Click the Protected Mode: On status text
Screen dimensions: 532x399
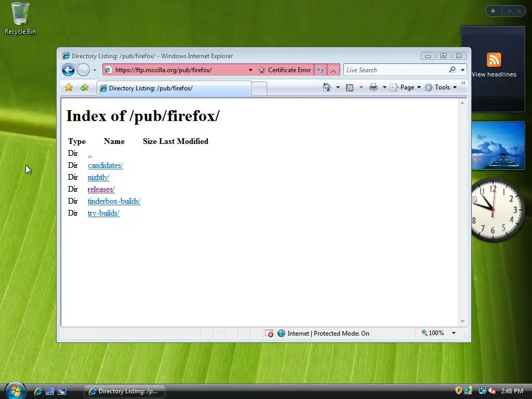pos(341,333)
